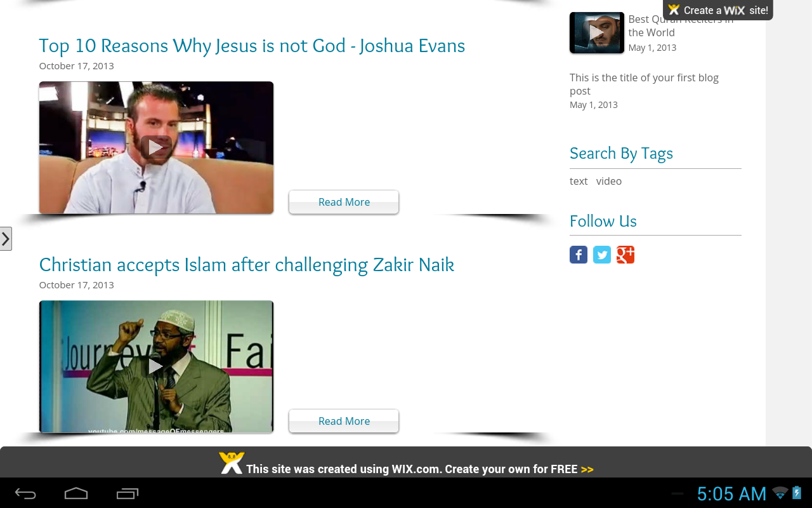Filter posts by the text tag
Image resolution: width=812 pixels, height=508 pixels.
coord(579,181)
